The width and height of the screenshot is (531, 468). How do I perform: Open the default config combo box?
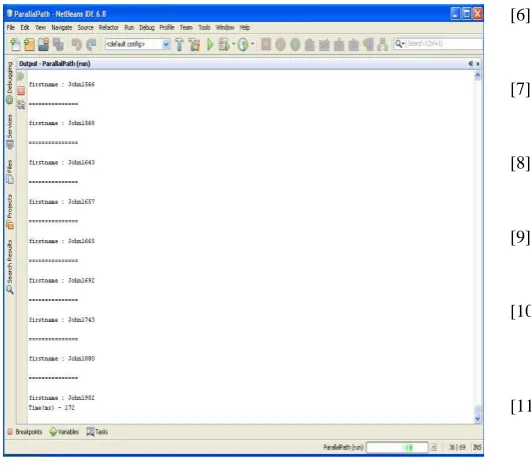[137, 44]
